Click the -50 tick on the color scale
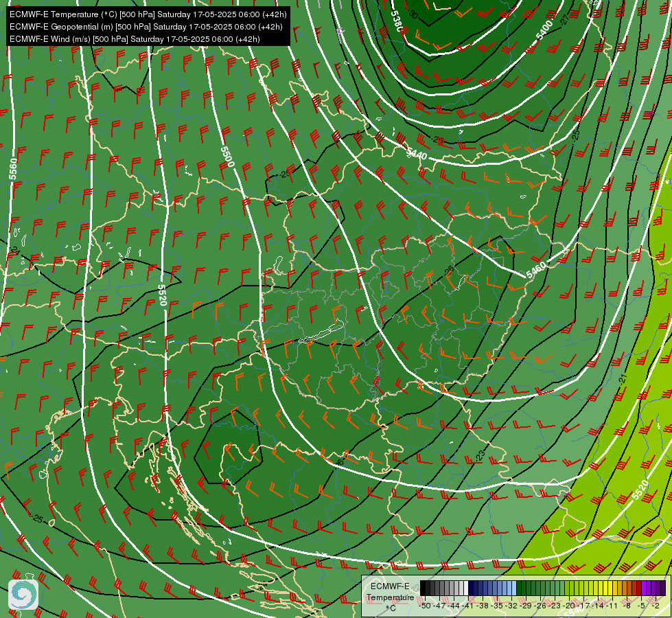Viewport: 672px width, 618px height. click(425, 606)
